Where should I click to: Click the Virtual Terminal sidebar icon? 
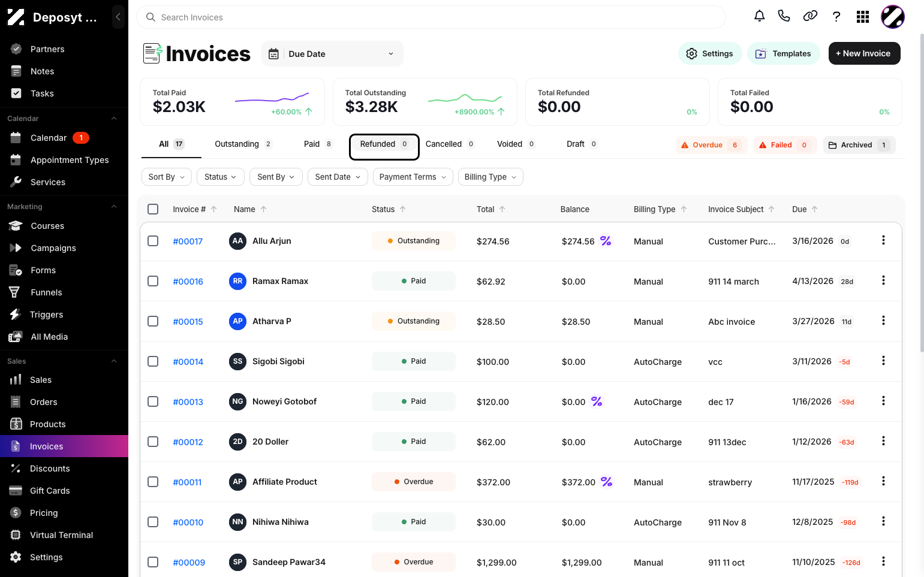click(x=16, y=535)
